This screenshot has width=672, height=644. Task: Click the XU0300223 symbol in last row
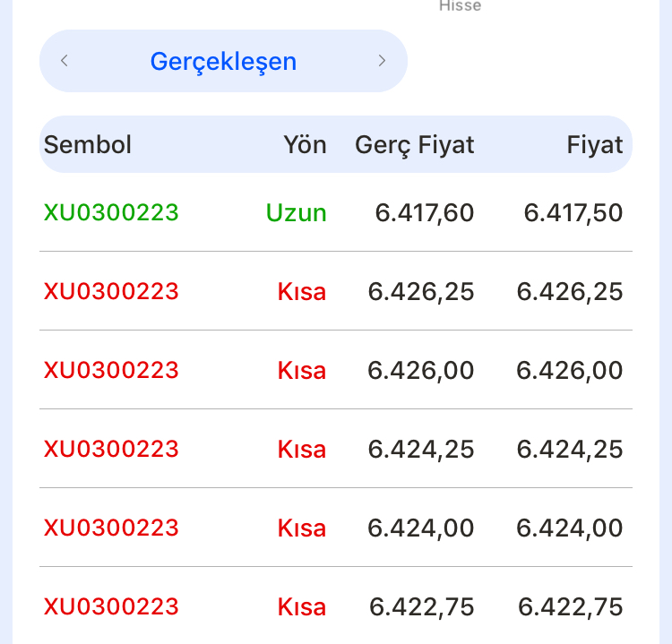(111, 606)
